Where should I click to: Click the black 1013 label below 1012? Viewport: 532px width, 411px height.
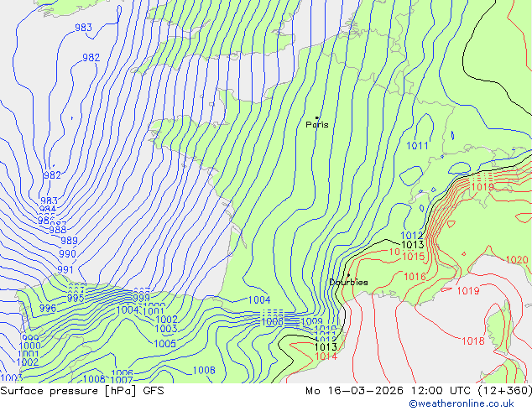point(413,245)
